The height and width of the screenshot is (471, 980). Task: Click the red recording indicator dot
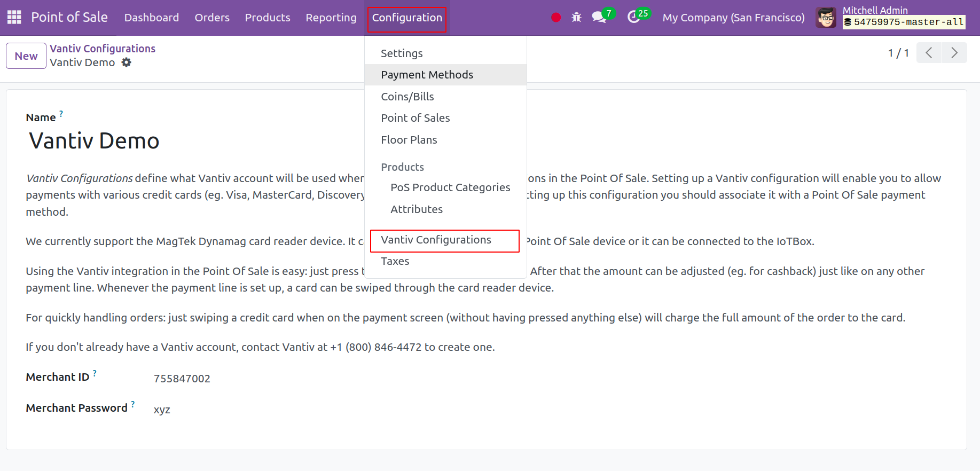(556, 18)
